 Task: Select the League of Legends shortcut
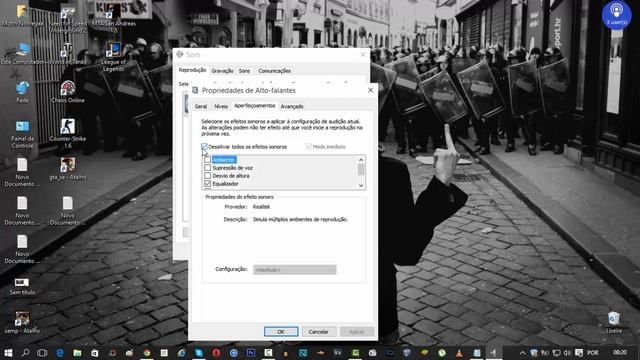point(113,56)
